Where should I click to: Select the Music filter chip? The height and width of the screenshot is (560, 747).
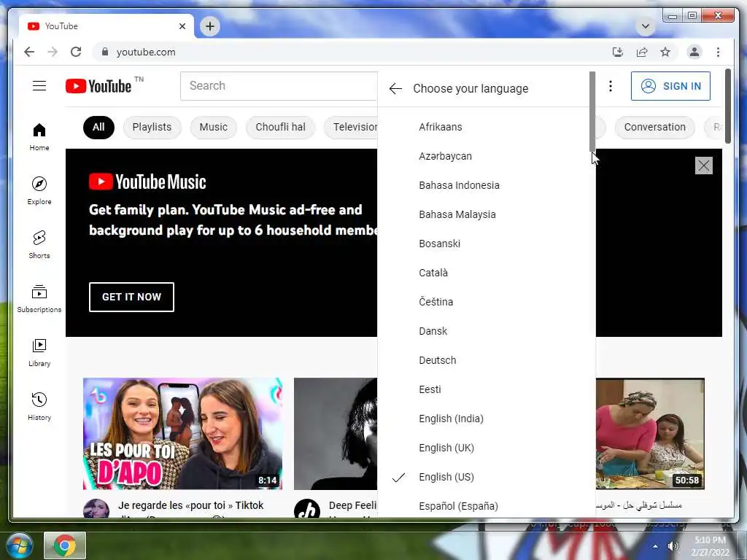[214, 127]
